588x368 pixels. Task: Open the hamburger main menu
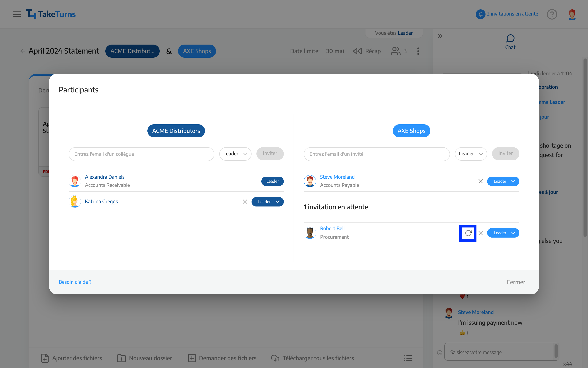(x=17, y=14)
